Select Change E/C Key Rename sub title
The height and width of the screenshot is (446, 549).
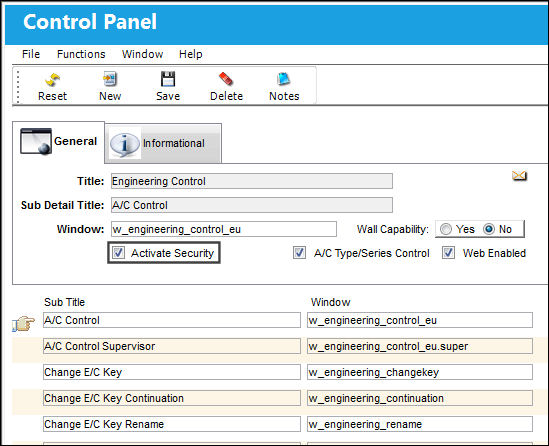coord(172,424)
